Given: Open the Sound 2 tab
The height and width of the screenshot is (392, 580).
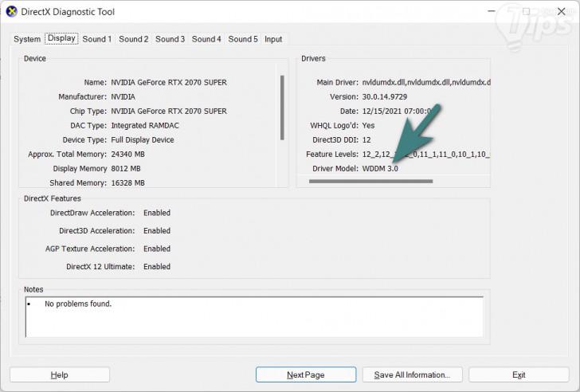Looking at the screenshot, I should click(x=134, y=39).
